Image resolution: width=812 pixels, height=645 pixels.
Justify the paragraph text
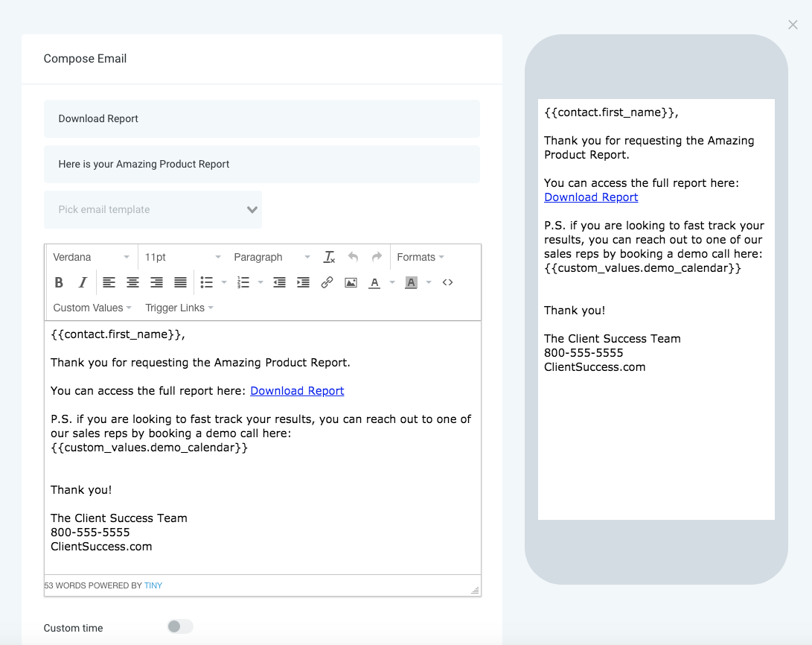(180, 282)
